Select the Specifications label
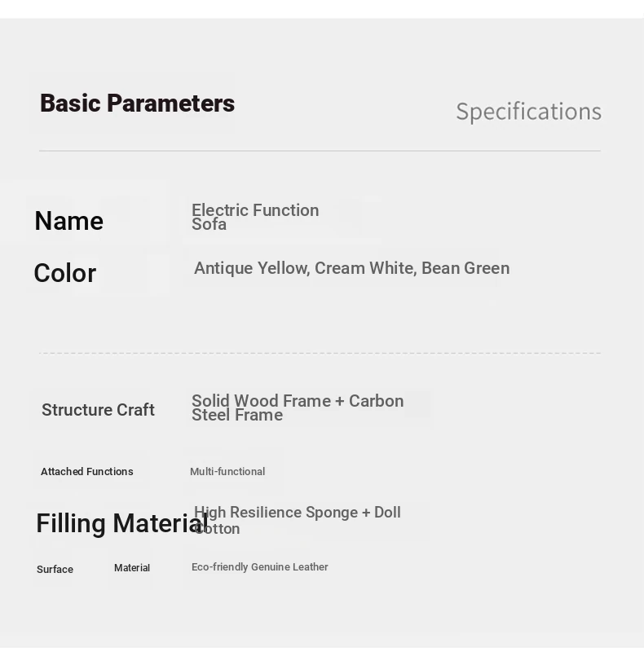The height and width of the screenshot is (652, 644). (x=529, y=112)
